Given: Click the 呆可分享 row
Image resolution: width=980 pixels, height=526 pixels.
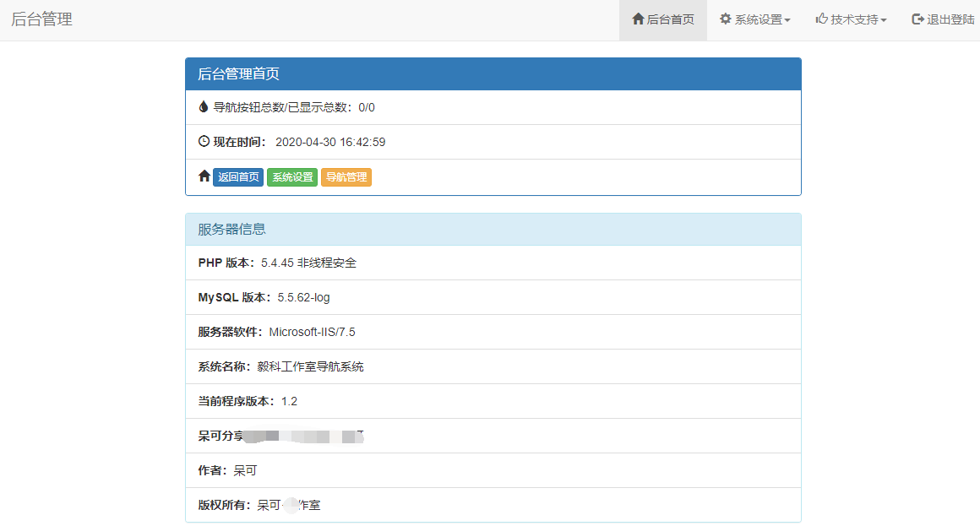Looking at the screenshot, I should pos(493,436).
